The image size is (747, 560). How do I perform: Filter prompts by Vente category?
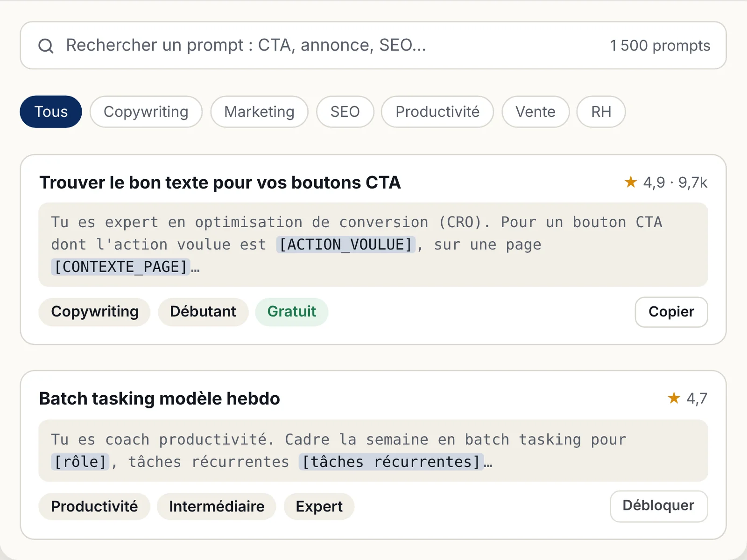coord(536,112)
